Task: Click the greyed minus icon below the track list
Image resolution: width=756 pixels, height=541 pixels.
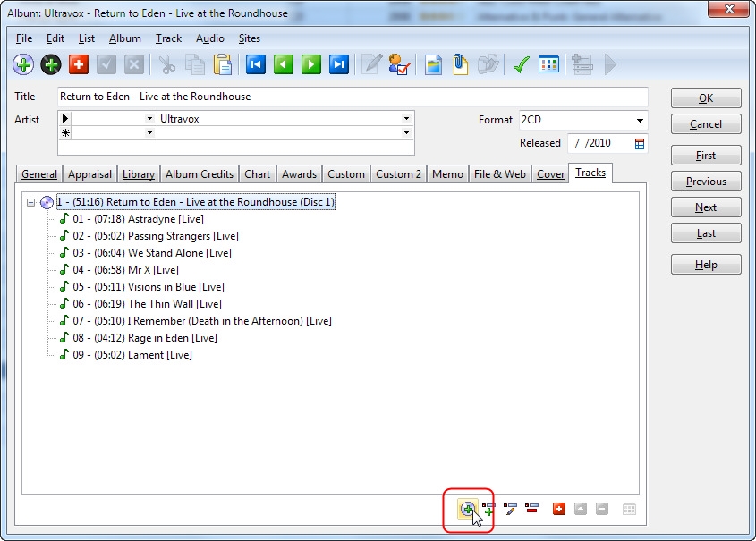Action: [x=602, y=509]
